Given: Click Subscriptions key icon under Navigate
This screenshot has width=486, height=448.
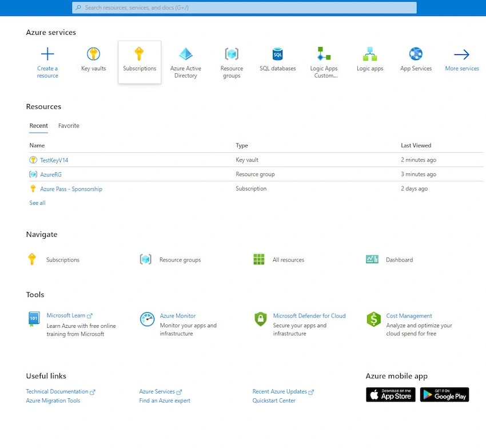Looking at the screenshot, I should coord(32,259).
